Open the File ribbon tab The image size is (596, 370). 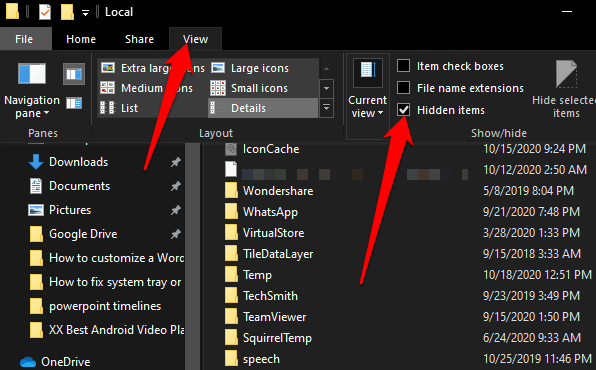click(24, 39)
